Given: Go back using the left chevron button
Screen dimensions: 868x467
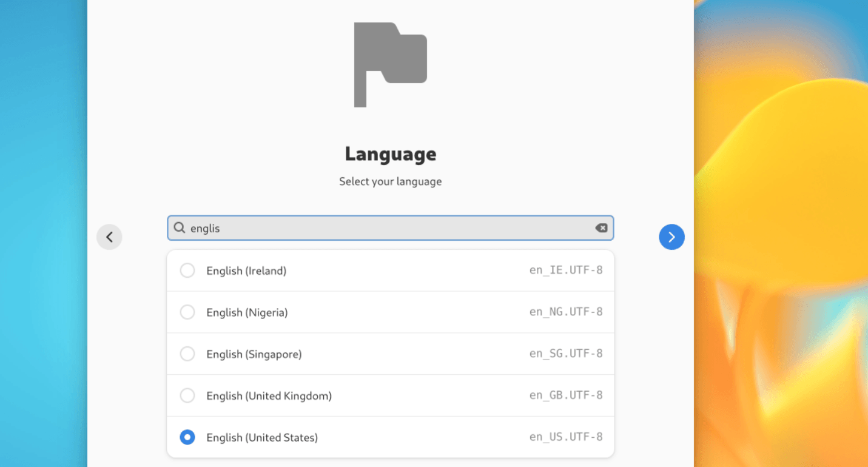Looking at the screenshot, I should (109, 237).
